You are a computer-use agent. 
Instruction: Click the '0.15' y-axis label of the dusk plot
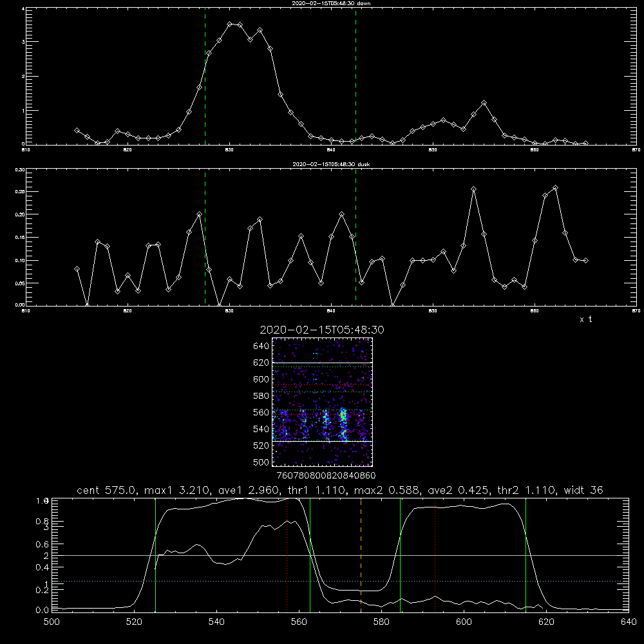[20, 238]
